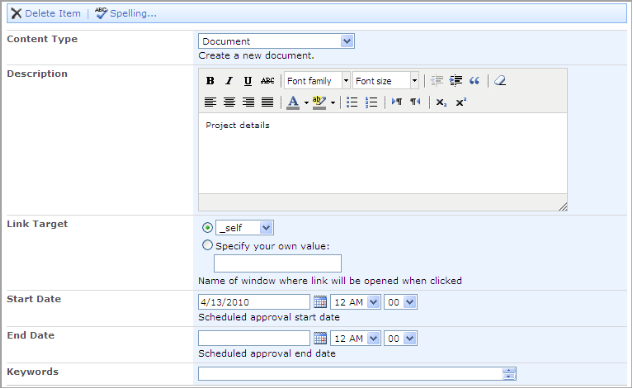This screenshot has width=633, height=389.
Task: Click the 'Scheduled approval start date' text
Action: click(269, 317)
